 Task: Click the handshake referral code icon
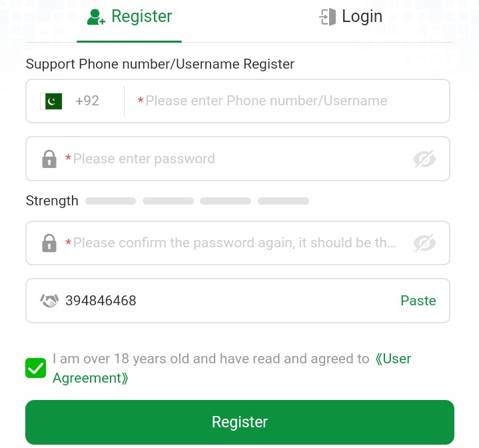point(49,301)
